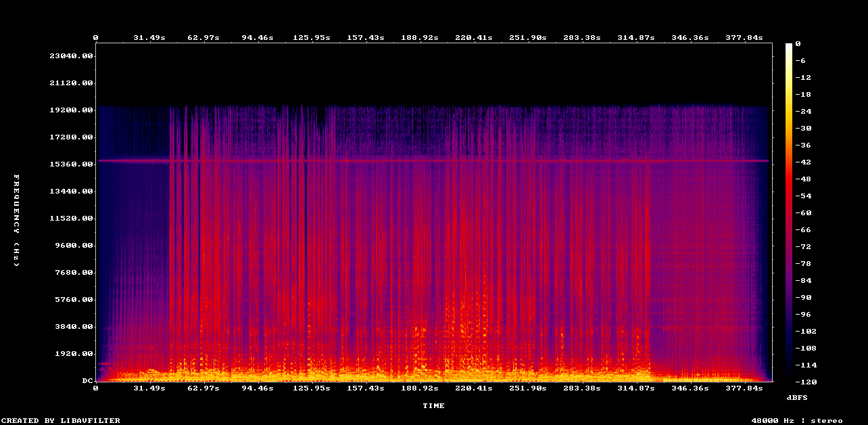Screen dimensions: 868x425
Task: Click the CREATED BY LIBAVFILTER text
Action: (60, 420)
